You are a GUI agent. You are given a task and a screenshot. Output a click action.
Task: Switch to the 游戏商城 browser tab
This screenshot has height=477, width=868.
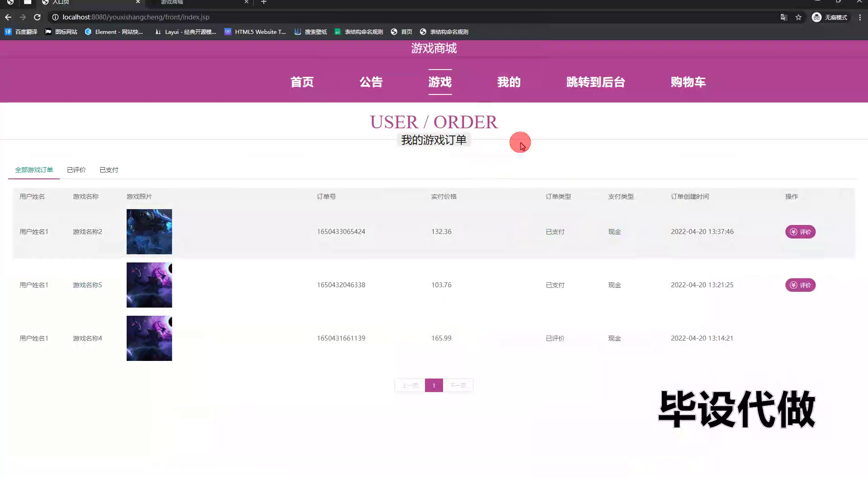tap(199, 2)
